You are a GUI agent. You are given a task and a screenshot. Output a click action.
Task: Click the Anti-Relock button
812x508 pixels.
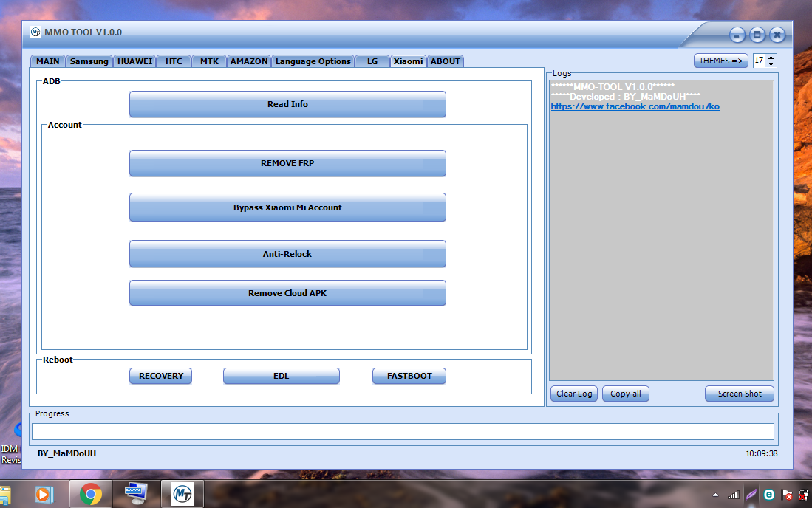(x=287, y=253)
